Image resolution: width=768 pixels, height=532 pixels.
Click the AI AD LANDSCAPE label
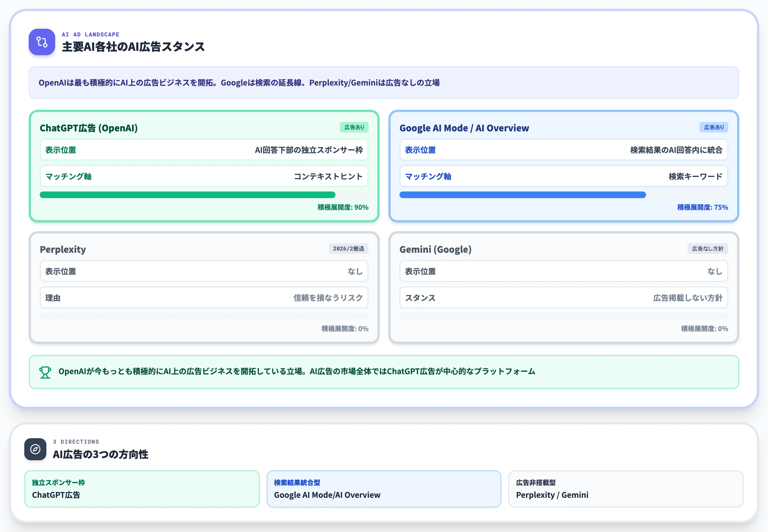click(91, 34)
